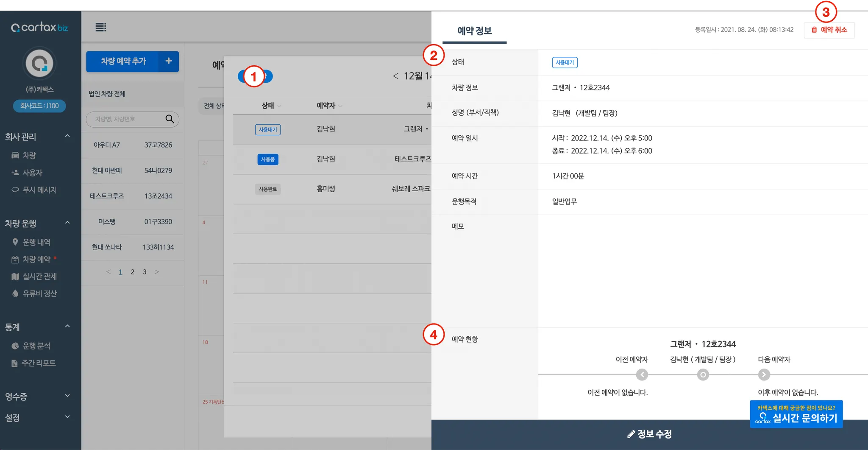Click the 예약 취소 button
868x450 pixels.
(829, 30)
